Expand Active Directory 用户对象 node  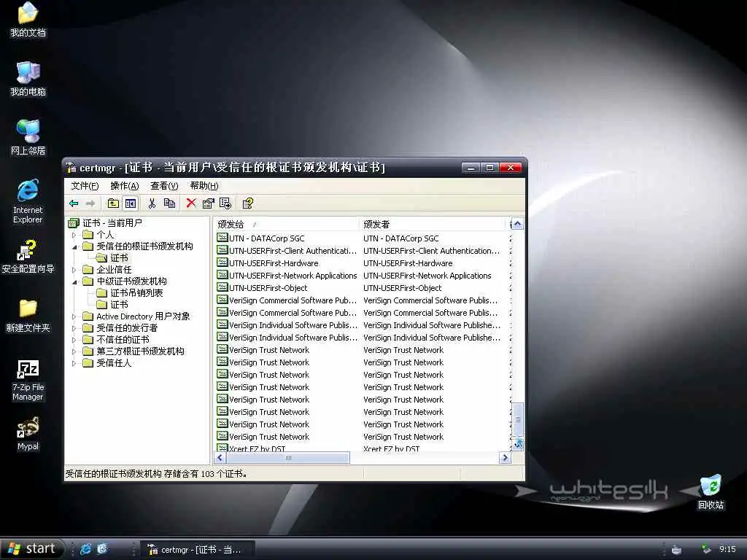coord(74,316)
